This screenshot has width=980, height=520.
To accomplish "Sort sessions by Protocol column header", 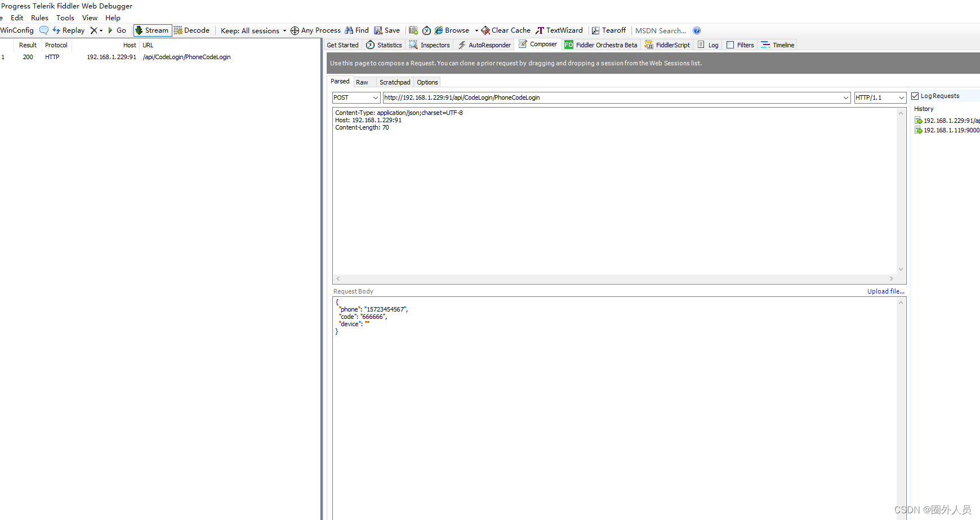I will point(56,45).
